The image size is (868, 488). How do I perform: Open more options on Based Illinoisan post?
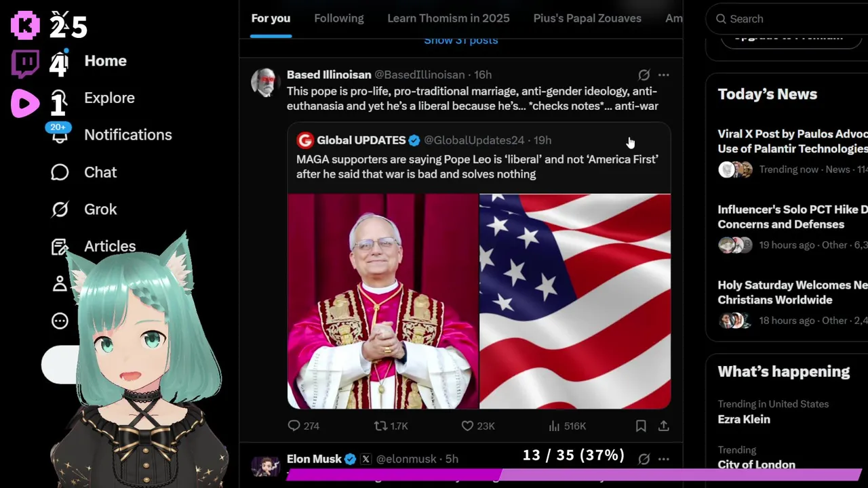664,75
